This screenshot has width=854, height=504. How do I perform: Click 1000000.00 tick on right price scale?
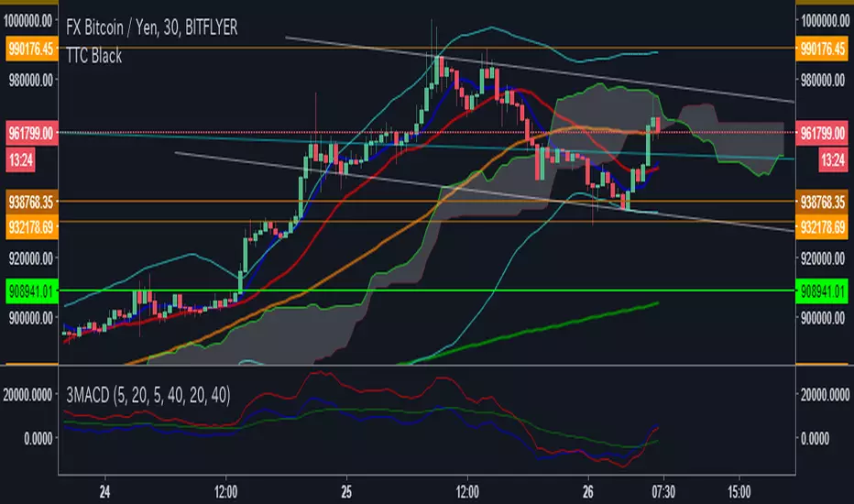tap(825, 21)
